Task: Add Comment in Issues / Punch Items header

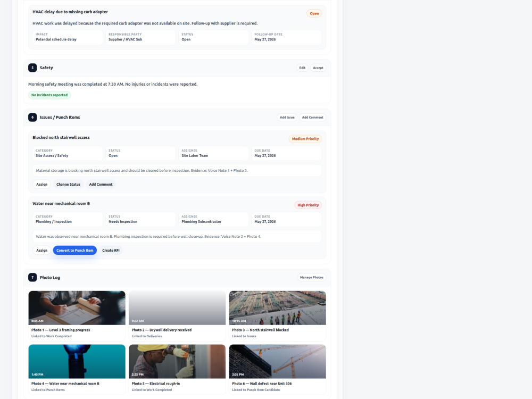Action: pyautogui.click(x=312, y=118)
